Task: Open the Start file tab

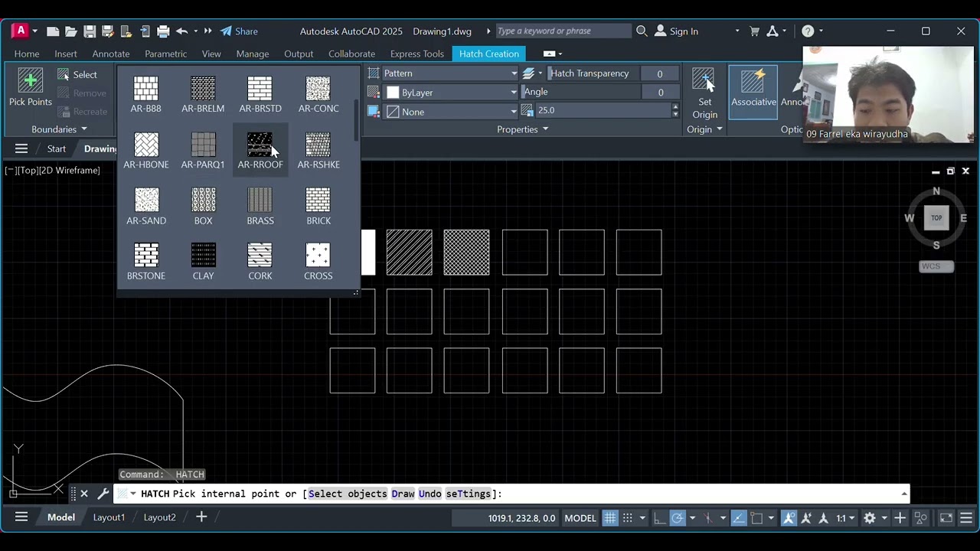Action: [x=56, y=148]
